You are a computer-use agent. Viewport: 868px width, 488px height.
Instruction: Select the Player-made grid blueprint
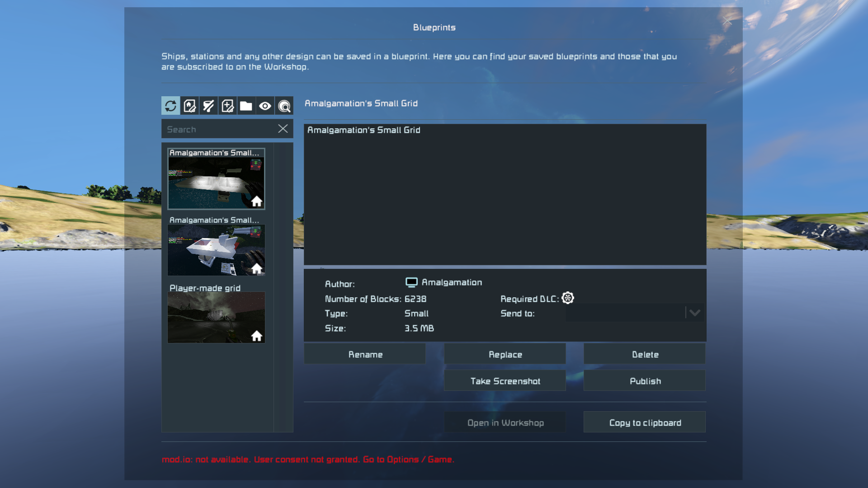(216, 317)
